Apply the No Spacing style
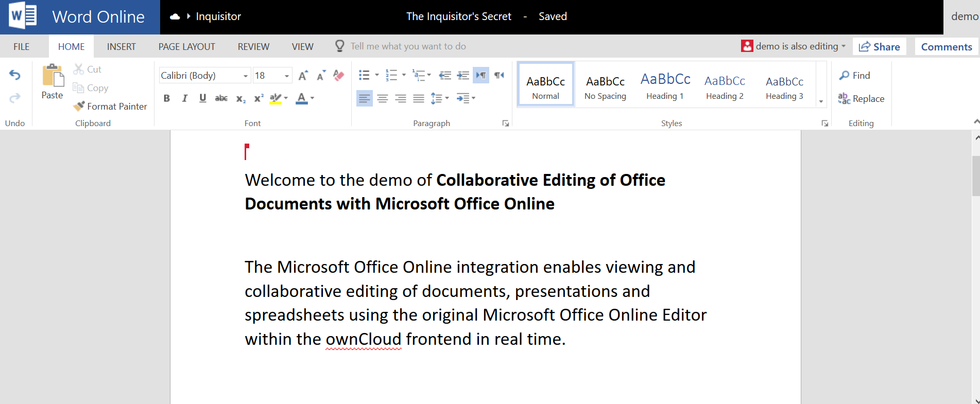The image size is (980, 404). [x=606, y=85]
